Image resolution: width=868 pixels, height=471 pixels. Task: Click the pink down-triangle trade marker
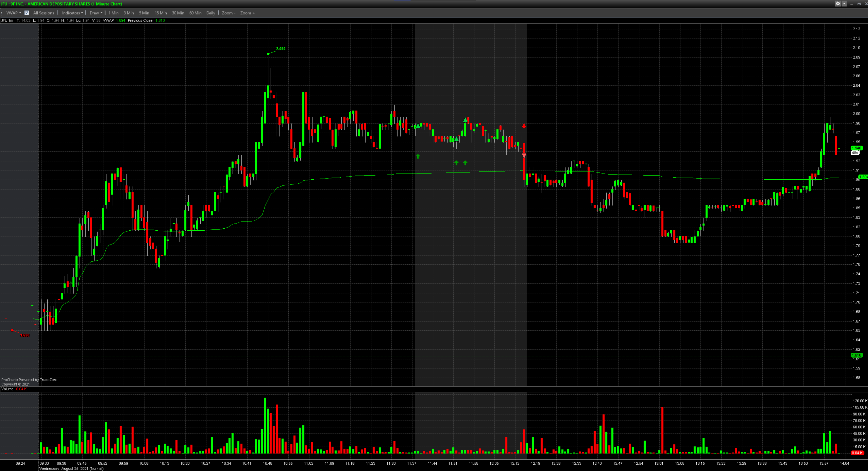524,155
